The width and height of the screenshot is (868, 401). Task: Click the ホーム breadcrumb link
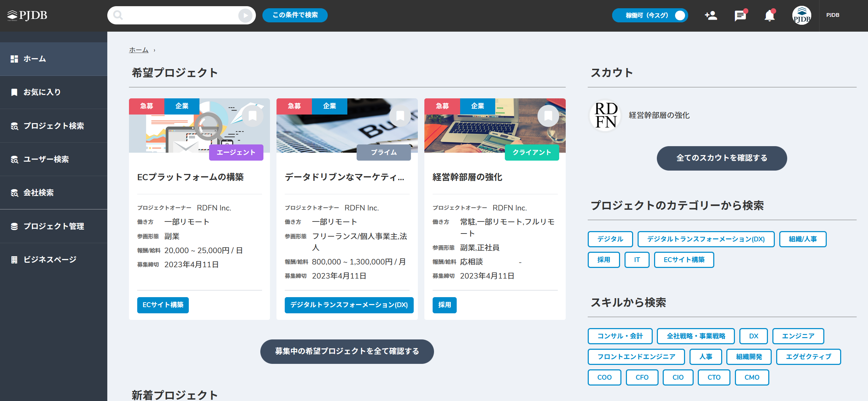coord(139,50)
